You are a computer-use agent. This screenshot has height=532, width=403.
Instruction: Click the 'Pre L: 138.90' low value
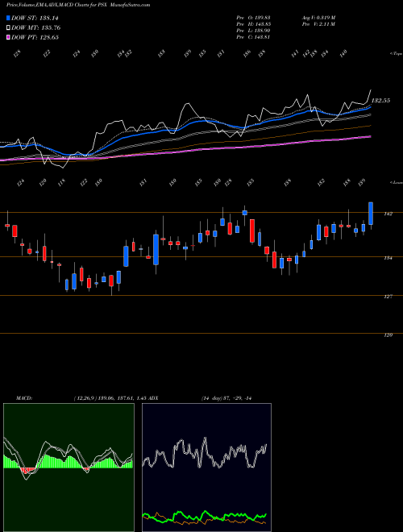pyautogui.click(x=253, y=31)
